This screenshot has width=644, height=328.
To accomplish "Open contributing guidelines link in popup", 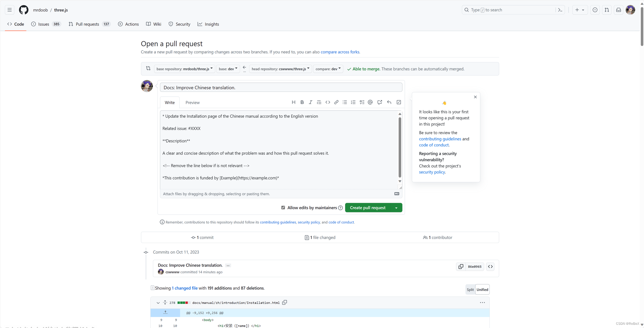I will pyautogui.click(x=440, y=139).
